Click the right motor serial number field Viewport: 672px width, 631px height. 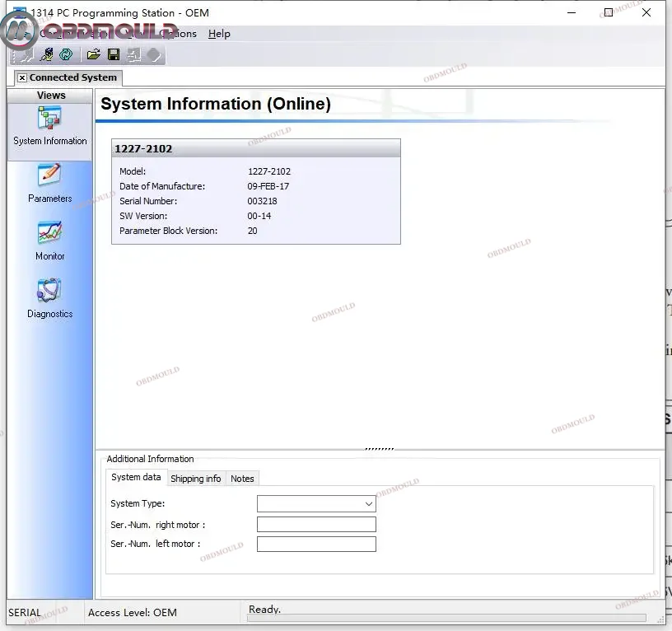click(x=316, y=525)
